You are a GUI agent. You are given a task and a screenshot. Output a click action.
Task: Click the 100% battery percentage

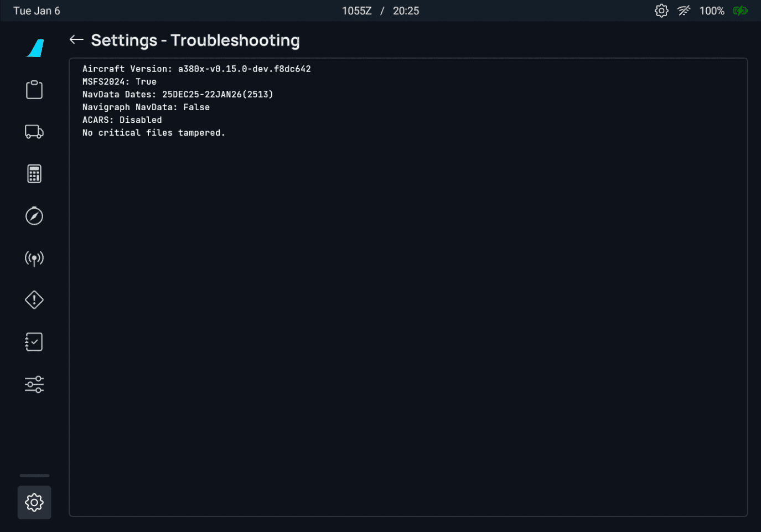tap(712, 11)
